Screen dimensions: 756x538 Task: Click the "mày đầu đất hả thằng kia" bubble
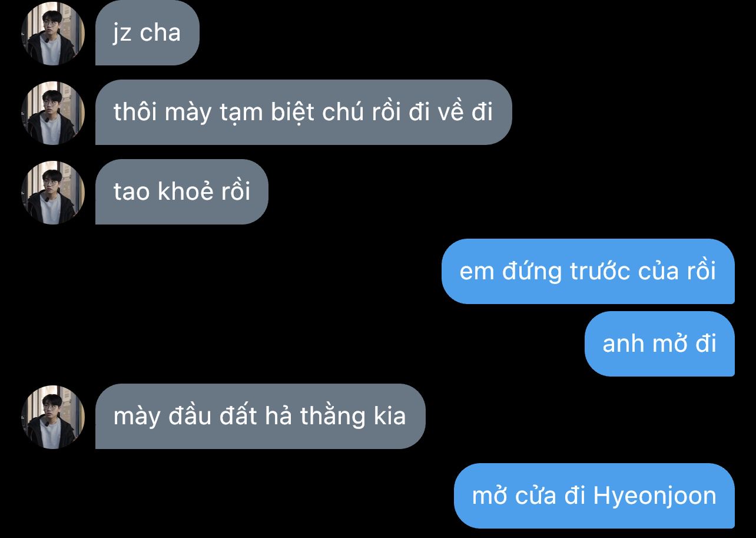pos(260,417)
